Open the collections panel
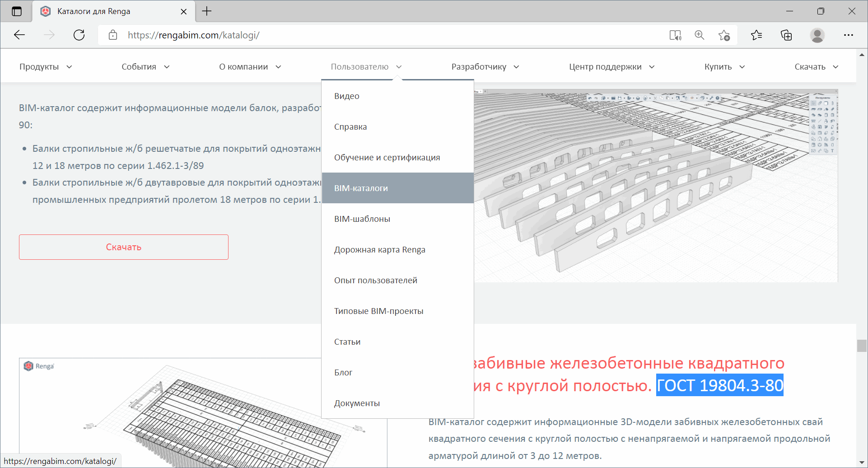The image size is (868, 468). 786,35
